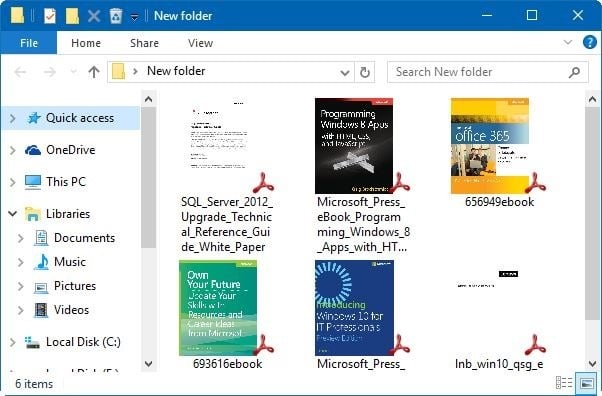Expand the Pictures library node
The image size is (602, 396).
21,286
